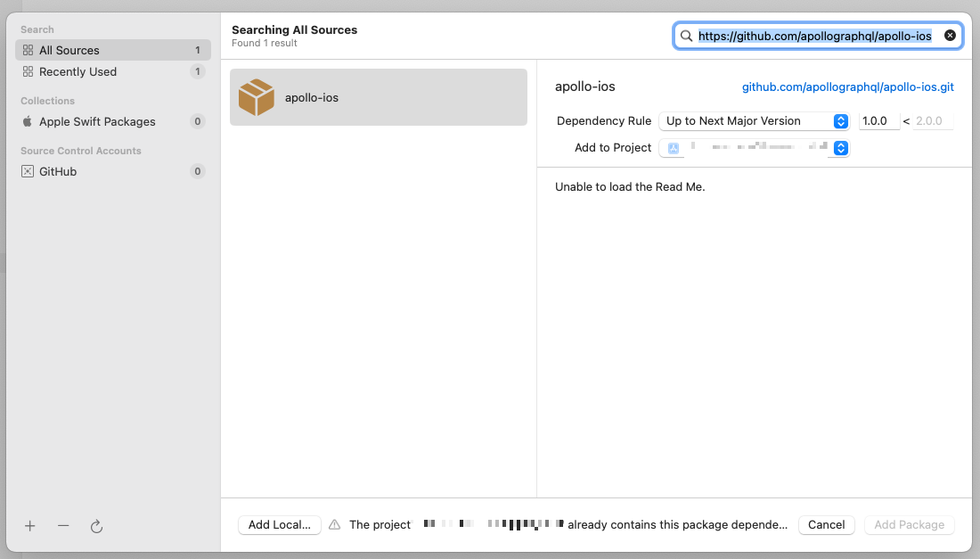This screenshot has height=559, width=980.
Task: Click the magnifying glass search icon
Action: point(686,36)
